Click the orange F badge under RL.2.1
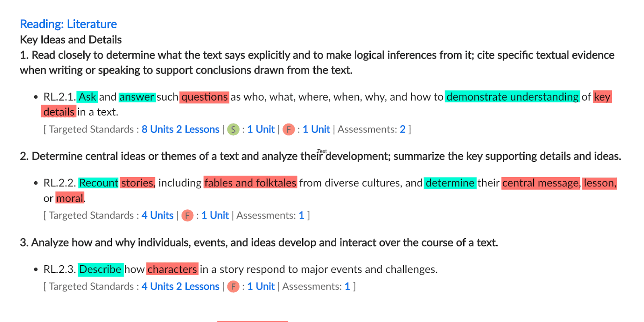 tap(289, 130)
